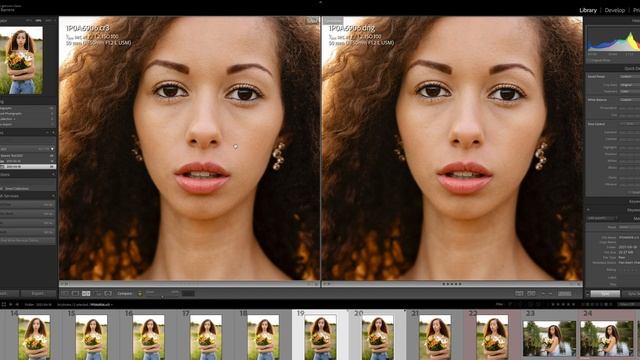
Task: Select filmstrip thumbnail number 18
Action: (263, 337)
